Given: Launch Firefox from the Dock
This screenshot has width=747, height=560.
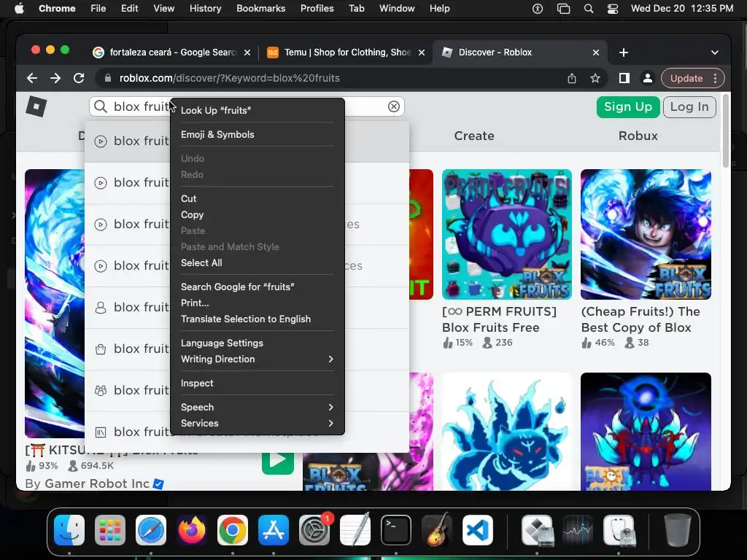Looking at the screenshot, I should tap(192, 530).
